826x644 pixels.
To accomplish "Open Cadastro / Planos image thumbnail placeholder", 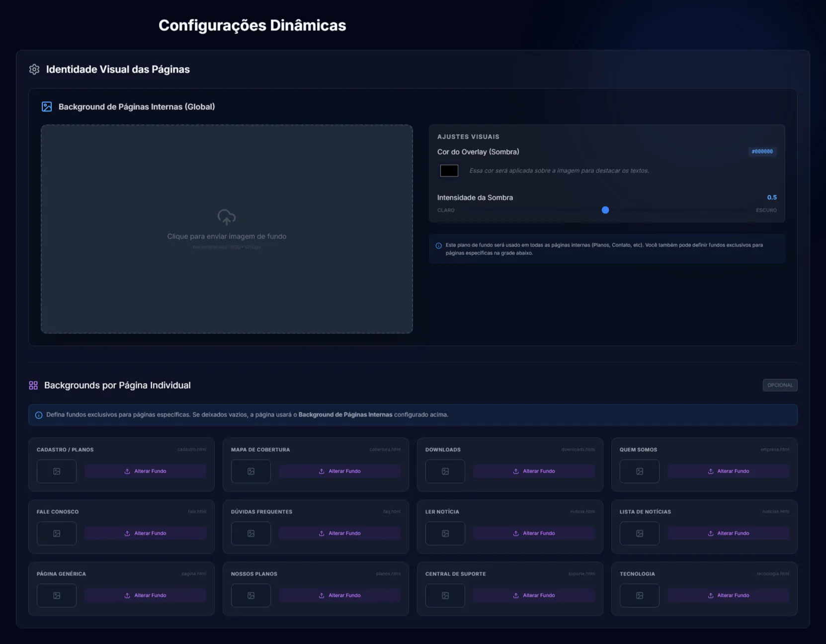I will (57, 472).
